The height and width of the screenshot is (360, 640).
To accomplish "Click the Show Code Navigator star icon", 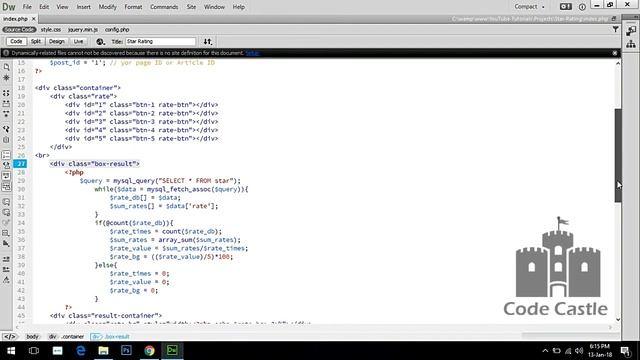I will pos(6,78).
